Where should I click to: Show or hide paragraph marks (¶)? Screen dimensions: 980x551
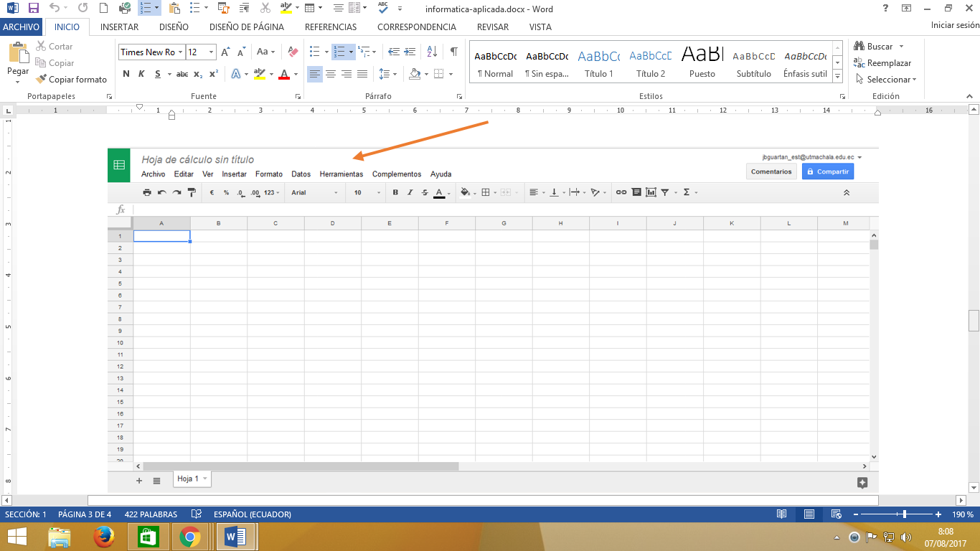[453, 52]
